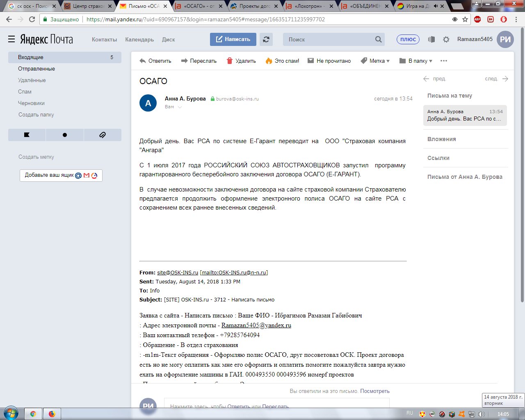Open the Ramazan5405 account menu

click(475, 39)
